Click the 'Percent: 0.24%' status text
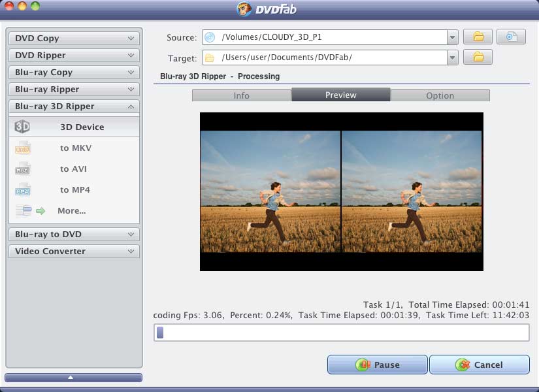This screenshot has height=392, width=539. (261, 315)
